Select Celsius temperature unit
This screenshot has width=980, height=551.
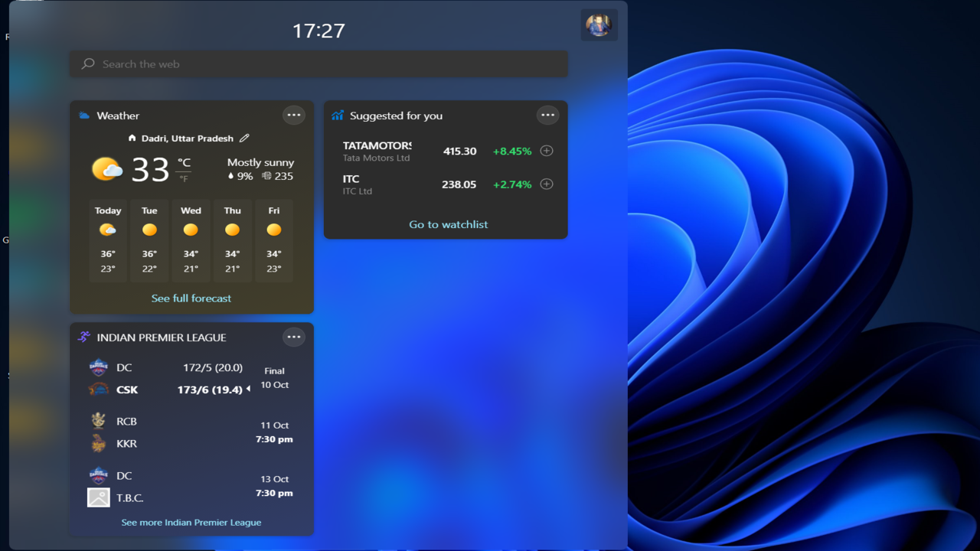pos(184,162)
